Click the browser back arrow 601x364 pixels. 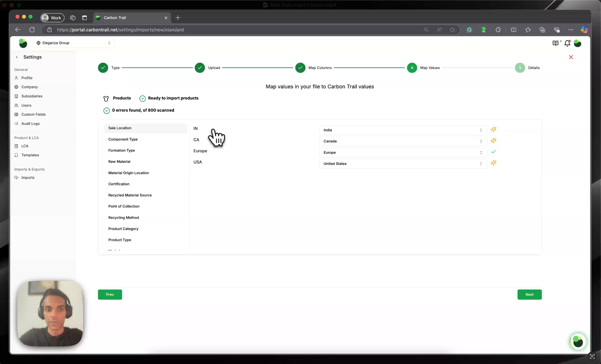coord(18,30)
